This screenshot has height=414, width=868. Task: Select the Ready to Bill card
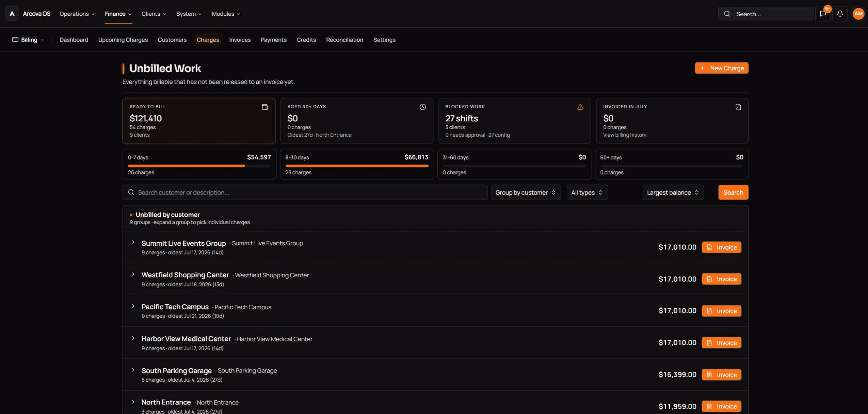(199, 121)
